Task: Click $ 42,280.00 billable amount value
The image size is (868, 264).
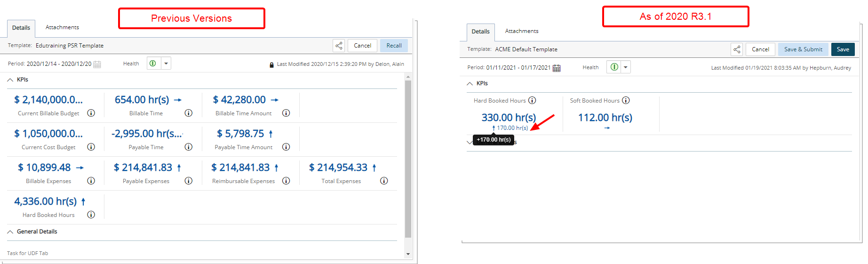Action: 239,100
